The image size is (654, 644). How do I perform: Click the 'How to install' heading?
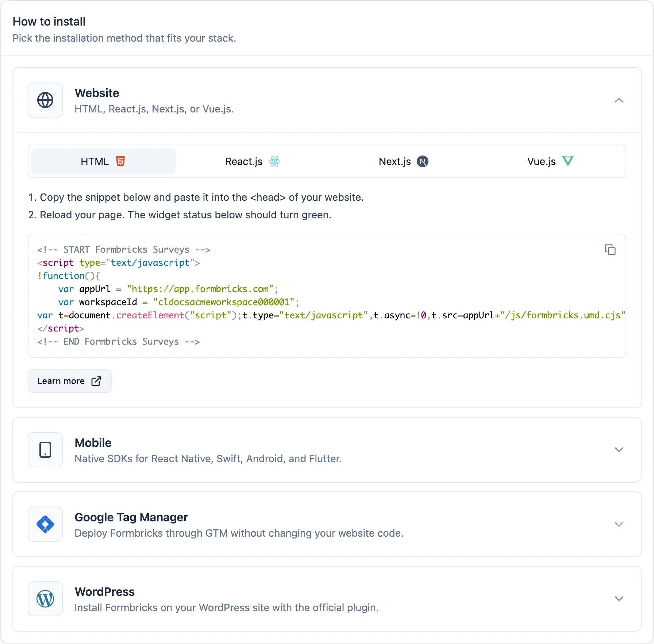pos(49,22)
